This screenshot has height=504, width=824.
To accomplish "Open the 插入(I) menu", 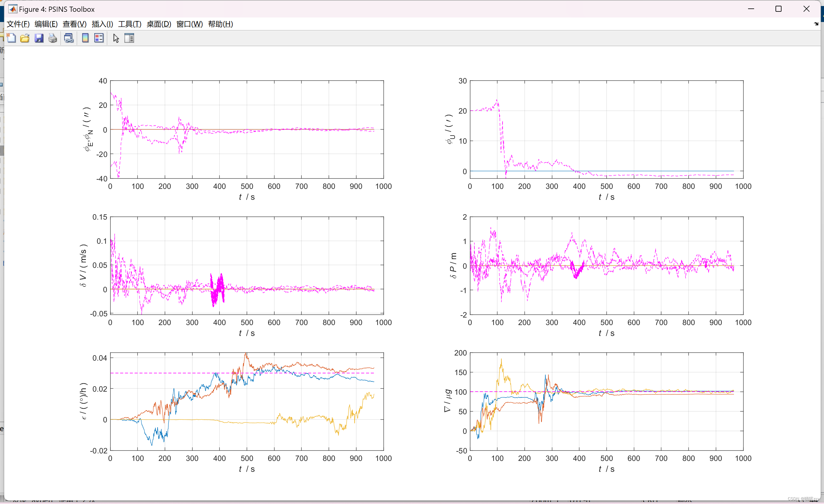I will 102,24.
